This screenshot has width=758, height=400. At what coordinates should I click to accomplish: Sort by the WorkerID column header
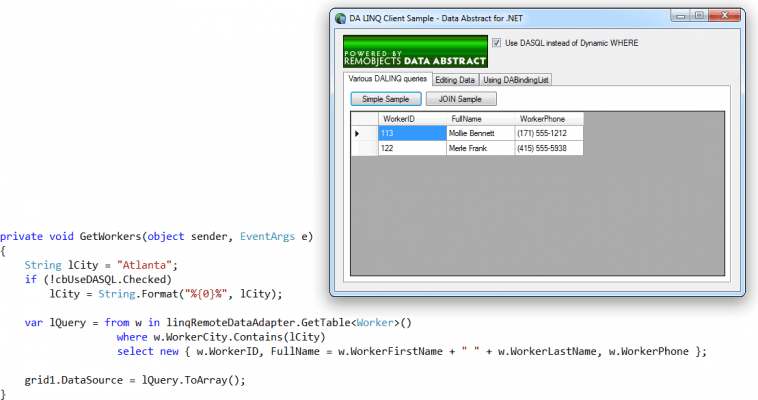coord(412,119)
